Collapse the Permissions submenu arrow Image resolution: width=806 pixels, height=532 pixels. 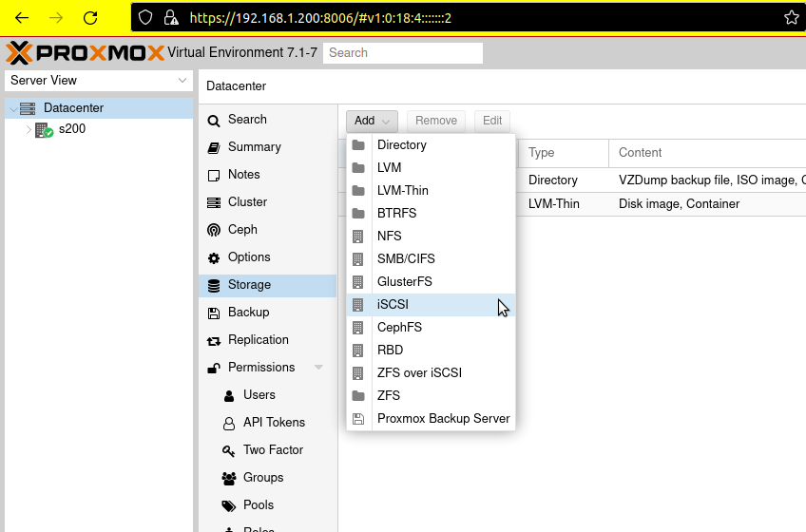(318, 367)
